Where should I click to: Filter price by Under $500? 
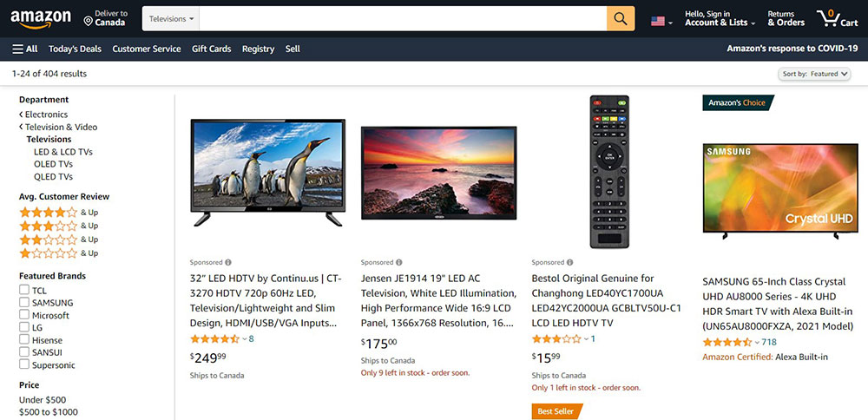coord(43,399)
